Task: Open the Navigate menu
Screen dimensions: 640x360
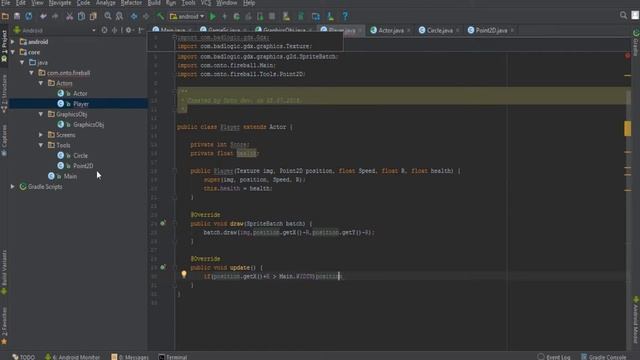Action: pos(60,3)
